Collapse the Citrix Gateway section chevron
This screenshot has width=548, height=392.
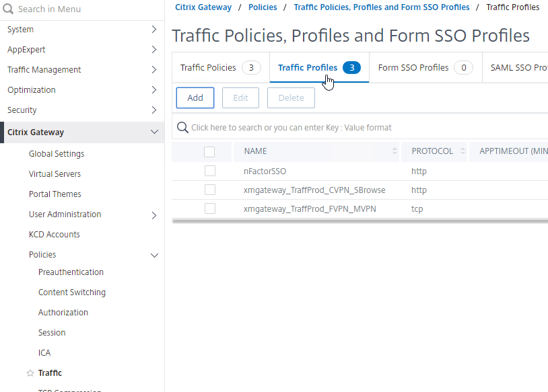(x=154, y=132)
